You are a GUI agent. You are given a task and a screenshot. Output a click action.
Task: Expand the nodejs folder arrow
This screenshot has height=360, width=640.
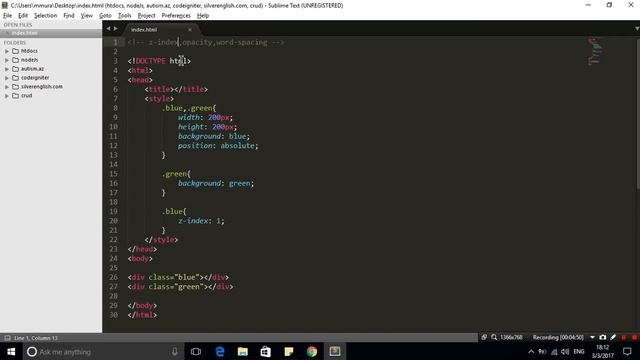7,60
